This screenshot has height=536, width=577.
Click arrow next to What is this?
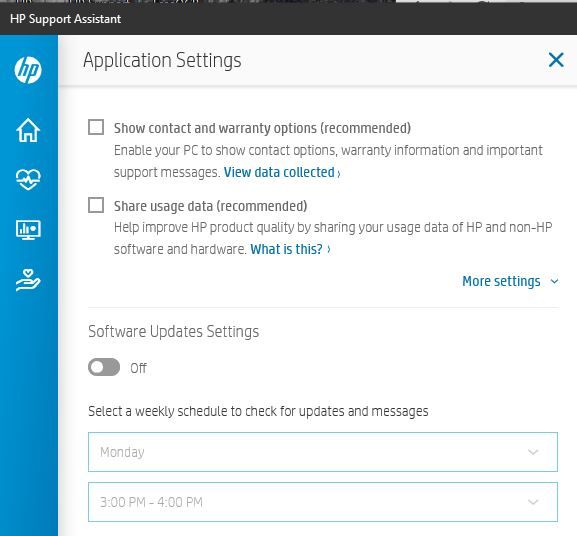click(x=329, y=249)
